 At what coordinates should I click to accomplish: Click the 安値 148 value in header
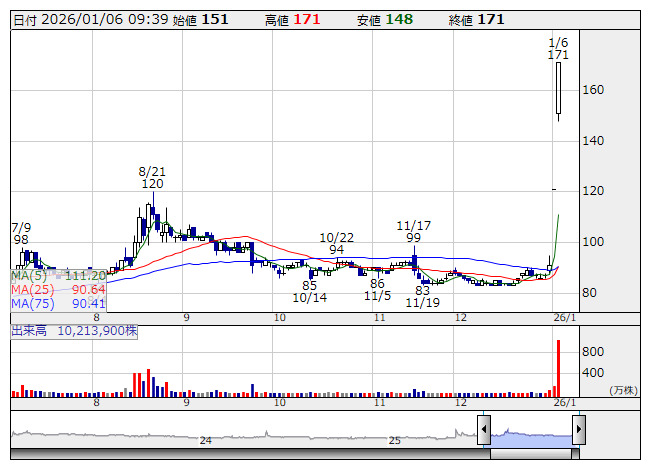[x=400, y=20]
